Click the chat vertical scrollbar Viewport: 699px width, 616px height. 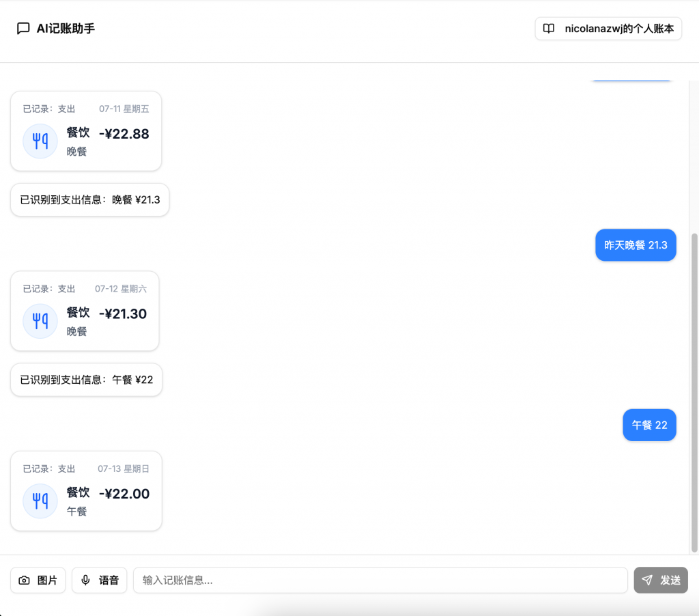tap(694, 389)
